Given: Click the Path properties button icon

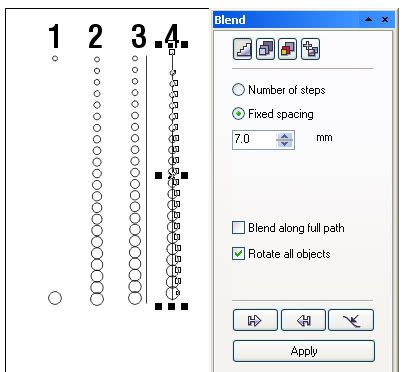Looking at the screenshot, I should click(351, 320).
